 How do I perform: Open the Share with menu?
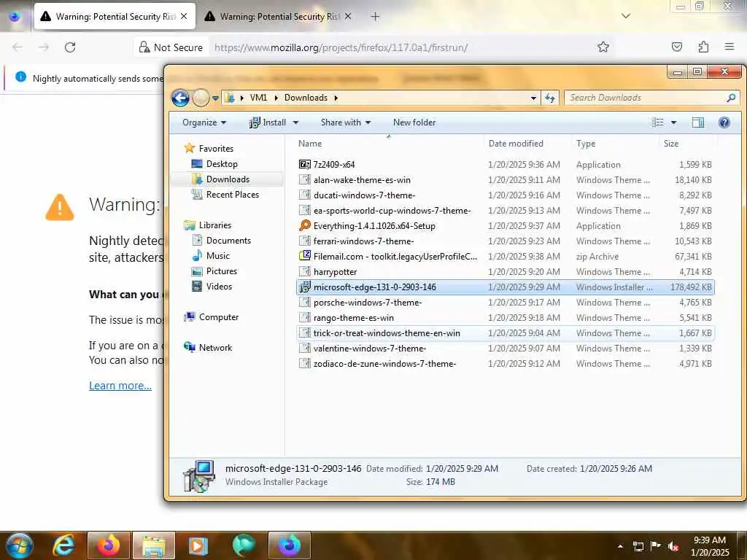tap(345, 122)
